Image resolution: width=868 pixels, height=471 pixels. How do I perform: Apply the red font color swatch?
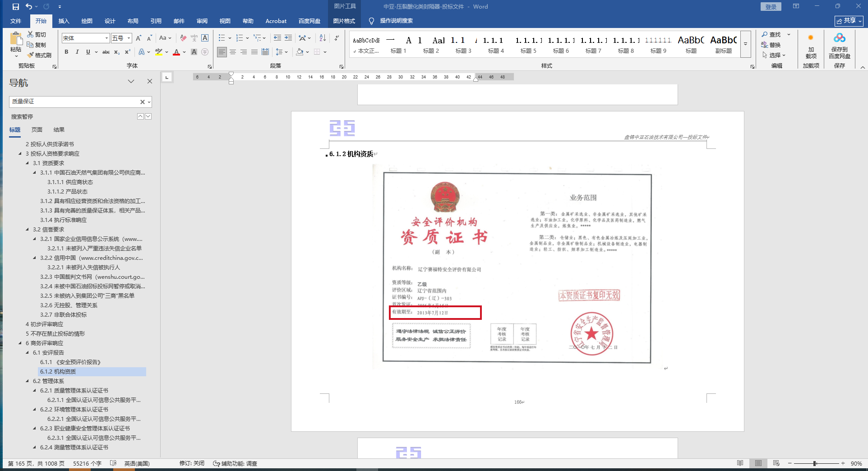(x=176, y=52)
